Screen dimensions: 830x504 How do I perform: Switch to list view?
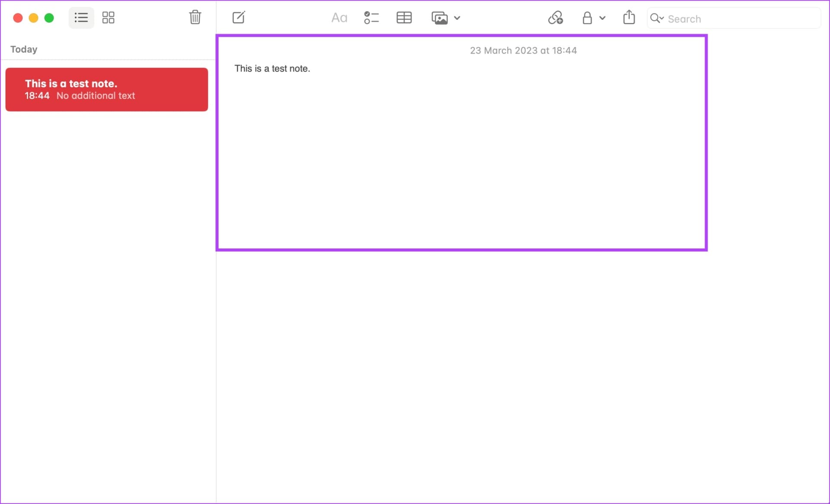coord(81,18)
